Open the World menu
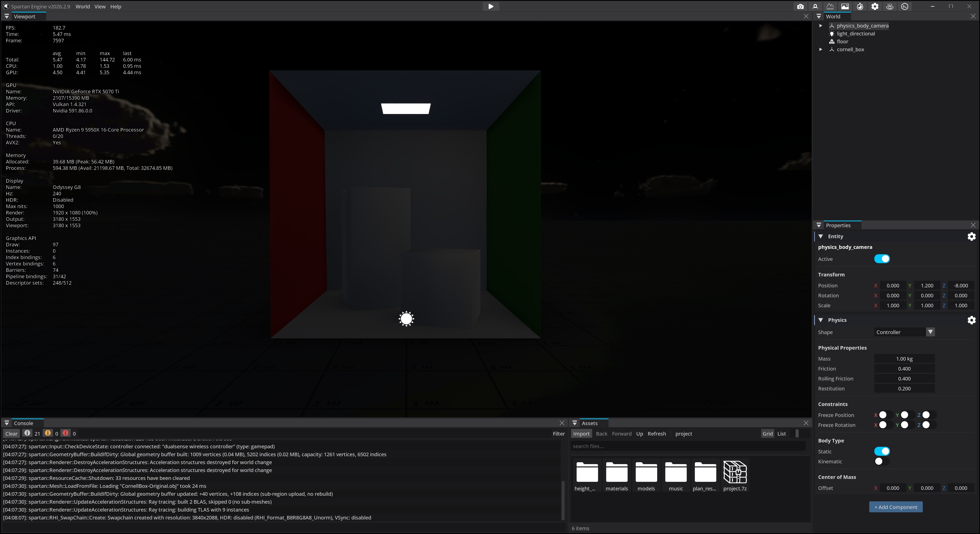Screen dimensions: 980x534 pos(83,6)
